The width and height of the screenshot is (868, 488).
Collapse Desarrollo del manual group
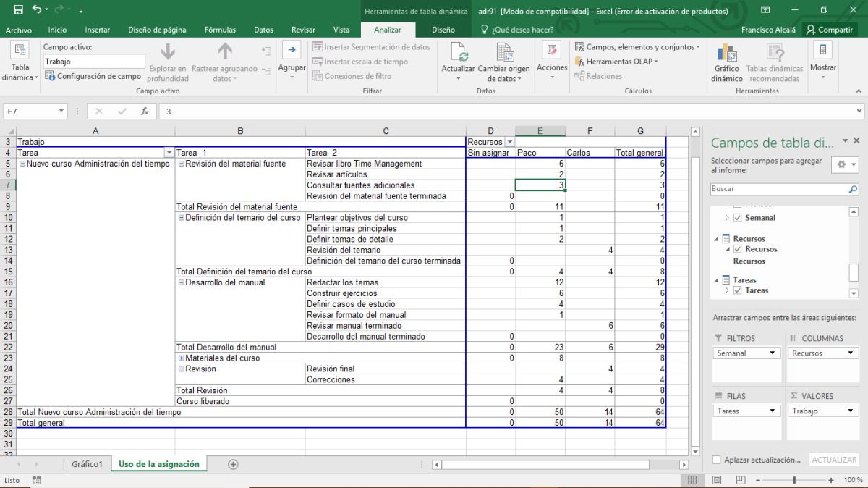point(182,282)
